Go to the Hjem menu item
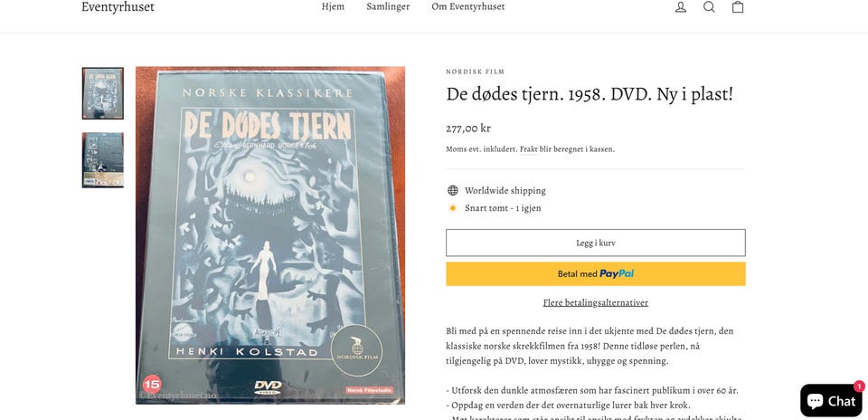The image size is (868, 420). (333, 7)
